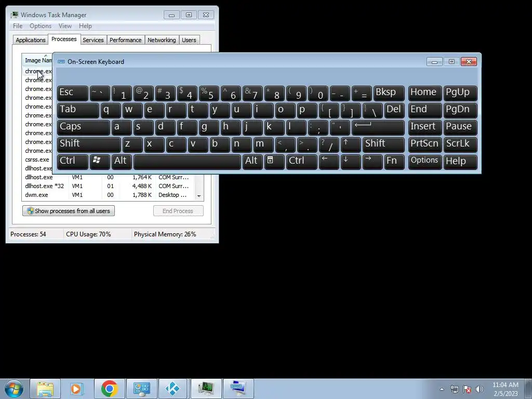Open Action Center flag tray icon
The image size is (532, 399).
click(x=467, y=389)
